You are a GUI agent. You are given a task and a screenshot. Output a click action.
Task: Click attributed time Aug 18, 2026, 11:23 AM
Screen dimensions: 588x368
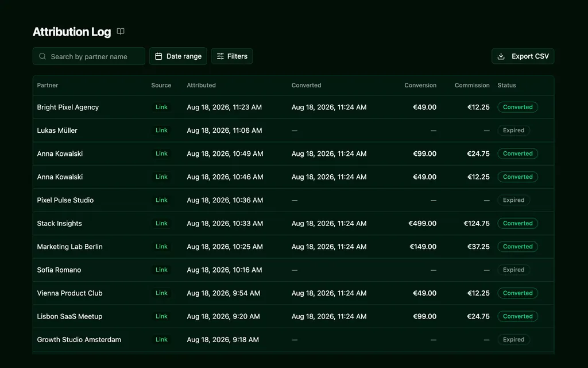point(225,107)
